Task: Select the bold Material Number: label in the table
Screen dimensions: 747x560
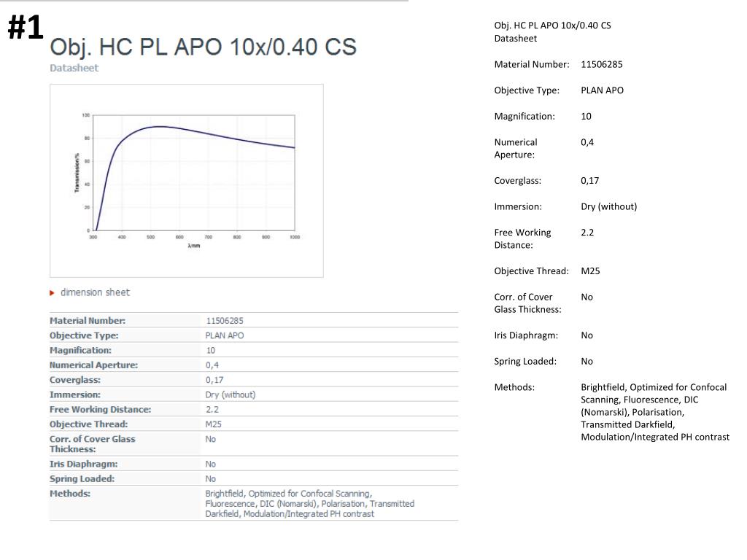Action: 88,321
